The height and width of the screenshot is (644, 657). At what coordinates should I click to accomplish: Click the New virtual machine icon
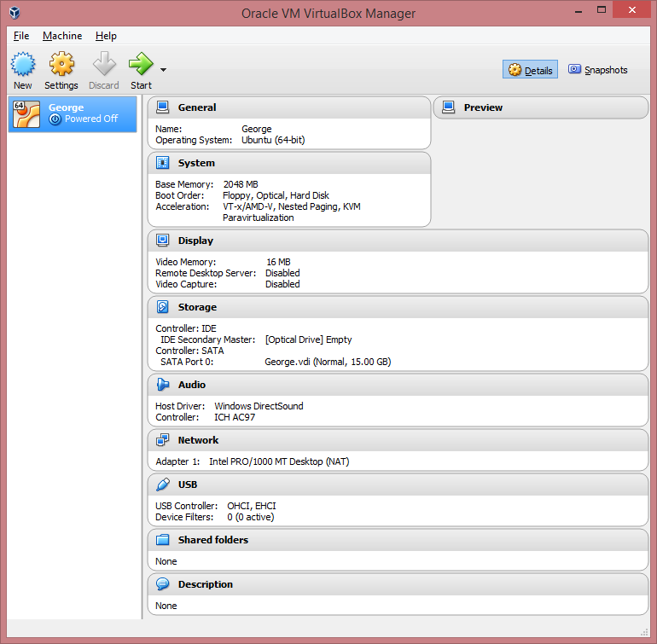(23, 64)
